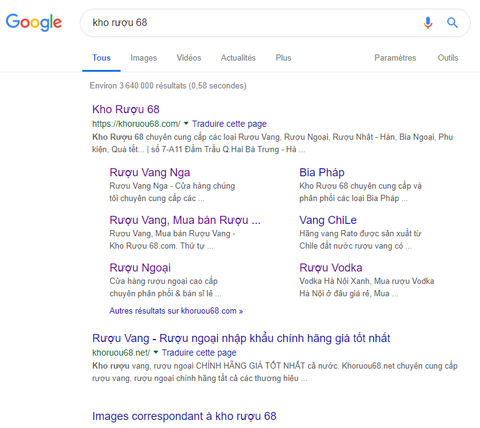This screenshot has height=428, width=480.
Task: Switch to the Images tab
Action: [x=144, y=58]
